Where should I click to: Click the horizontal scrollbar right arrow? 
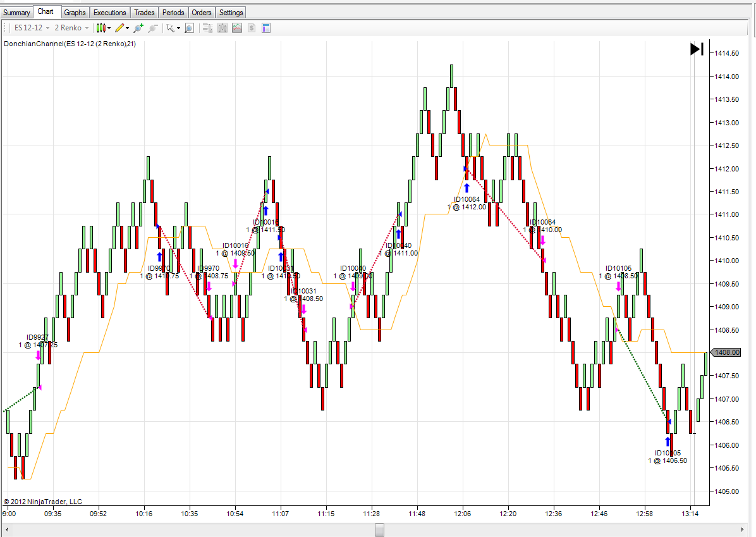click(743, 530)
